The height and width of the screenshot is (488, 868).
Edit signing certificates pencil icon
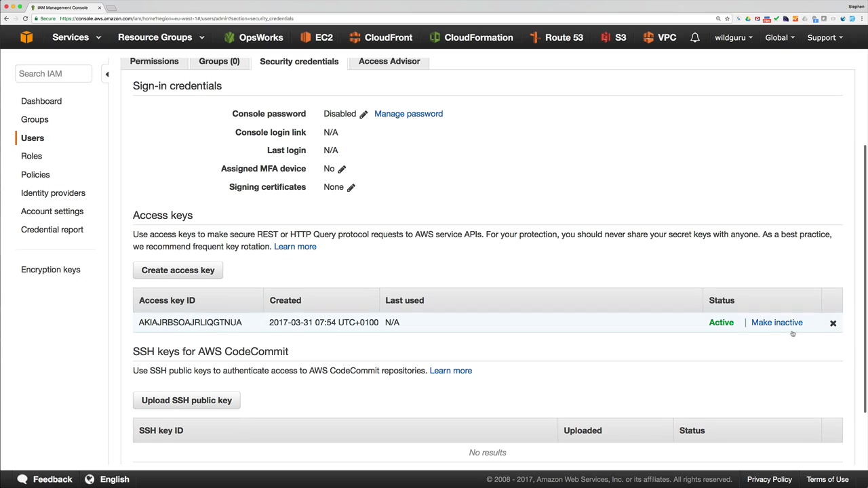351,187
